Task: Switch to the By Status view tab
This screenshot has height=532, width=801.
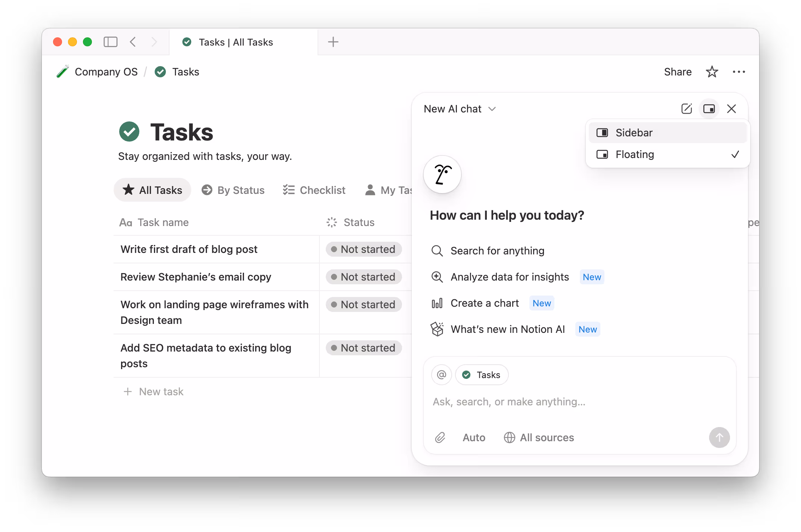Action: (233, 190)
